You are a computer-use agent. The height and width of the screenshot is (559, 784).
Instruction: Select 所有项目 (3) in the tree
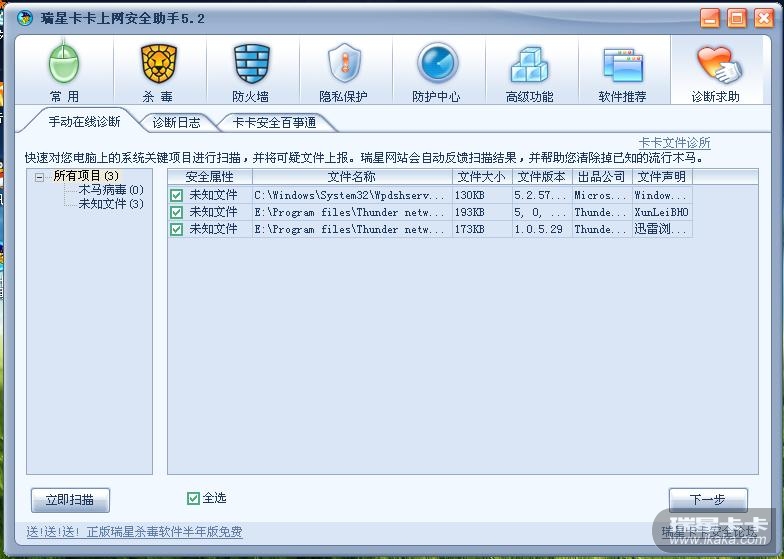(86, 176)
